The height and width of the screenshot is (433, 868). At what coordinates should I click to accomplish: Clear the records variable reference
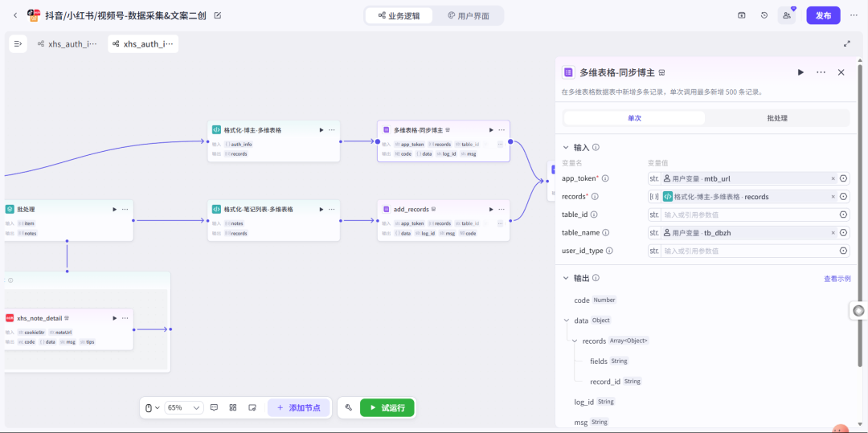tap(833, 196)
